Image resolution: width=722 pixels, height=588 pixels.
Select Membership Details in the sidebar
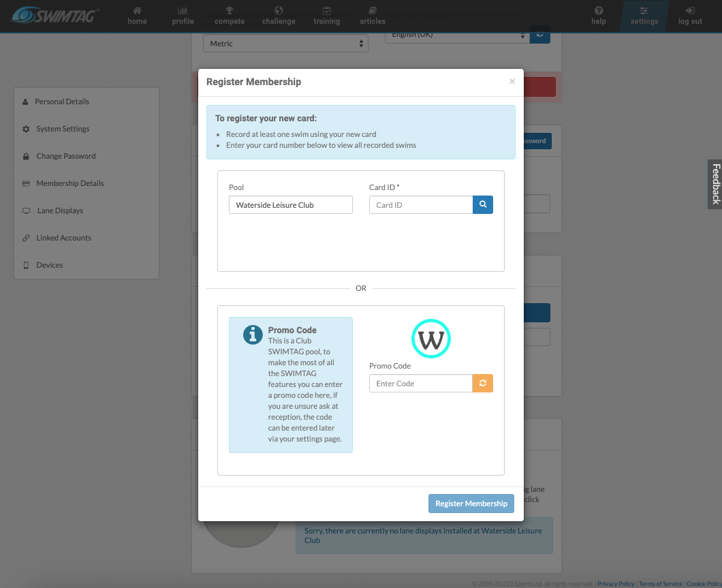(70, 183)
